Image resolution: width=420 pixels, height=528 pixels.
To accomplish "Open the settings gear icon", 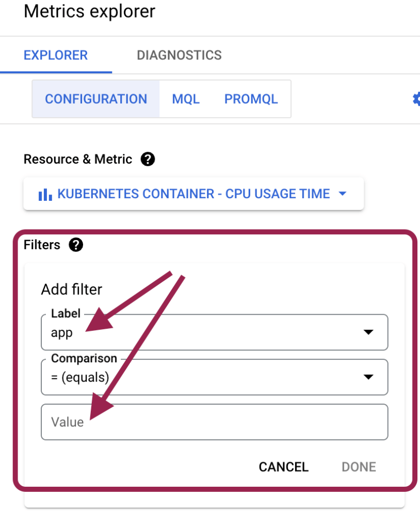I will click(416, 99).
